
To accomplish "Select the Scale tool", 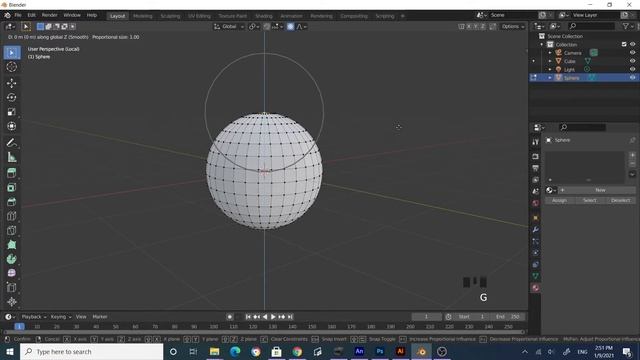I will 11,112.
